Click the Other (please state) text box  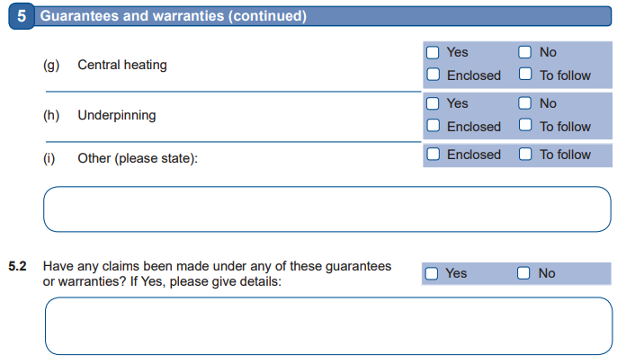(326, 209)
